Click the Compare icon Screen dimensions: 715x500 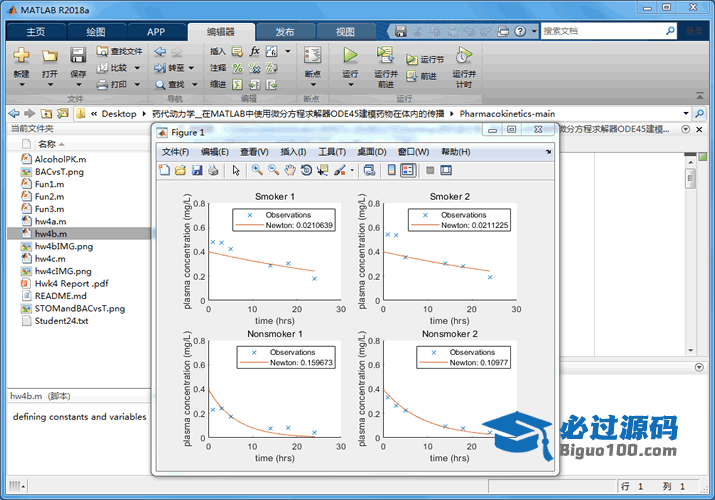tap(102, 68)
